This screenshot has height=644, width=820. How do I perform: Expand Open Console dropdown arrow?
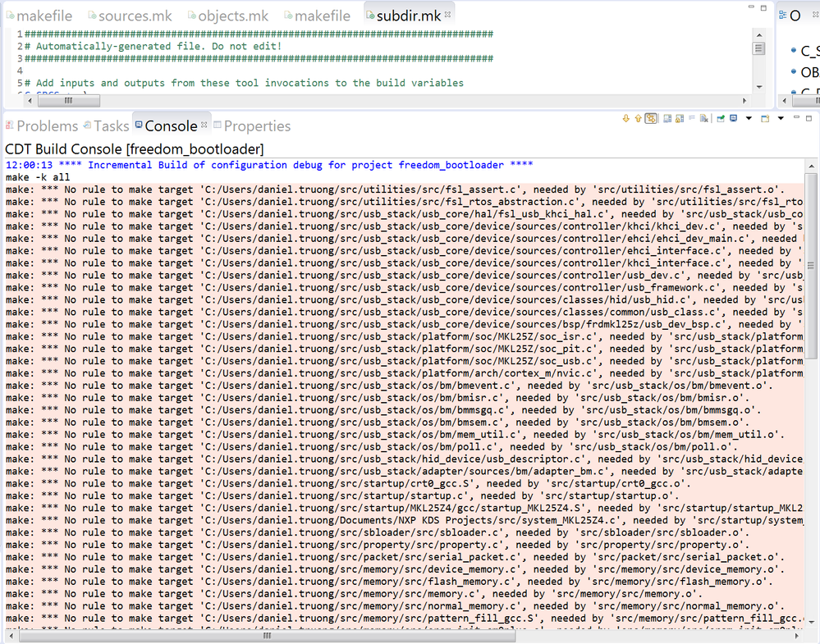coord(781,118)
